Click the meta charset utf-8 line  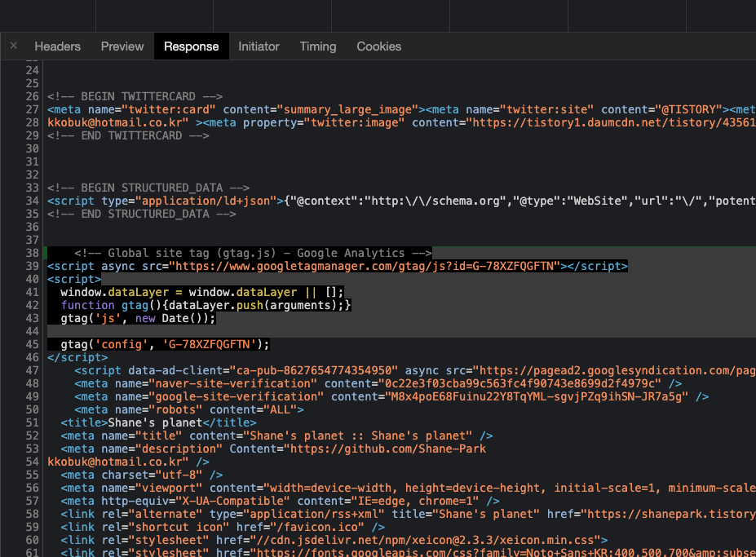(x=142, y=475)
